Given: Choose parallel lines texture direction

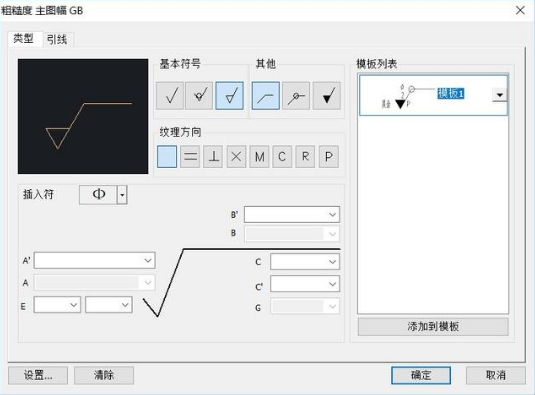Looking at the screenshot, I should pyautogui.click(x=190, y=157).
